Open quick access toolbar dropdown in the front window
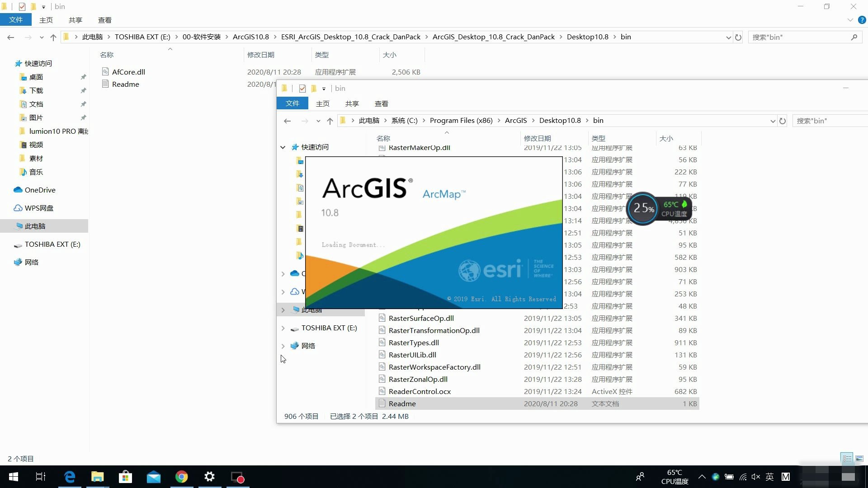Image resolution: width=868 pixels, height=488 pixels. click(324, 89)
